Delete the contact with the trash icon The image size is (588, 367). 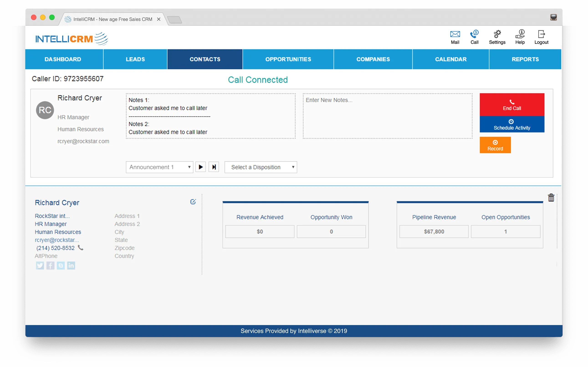click(551, 198)
